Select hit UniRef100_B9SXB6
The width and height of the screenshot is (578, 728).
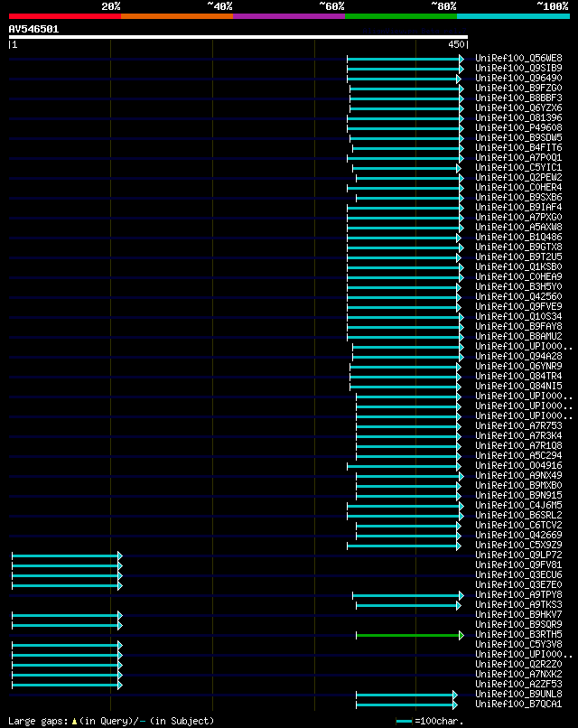click(x=518, y=197)
